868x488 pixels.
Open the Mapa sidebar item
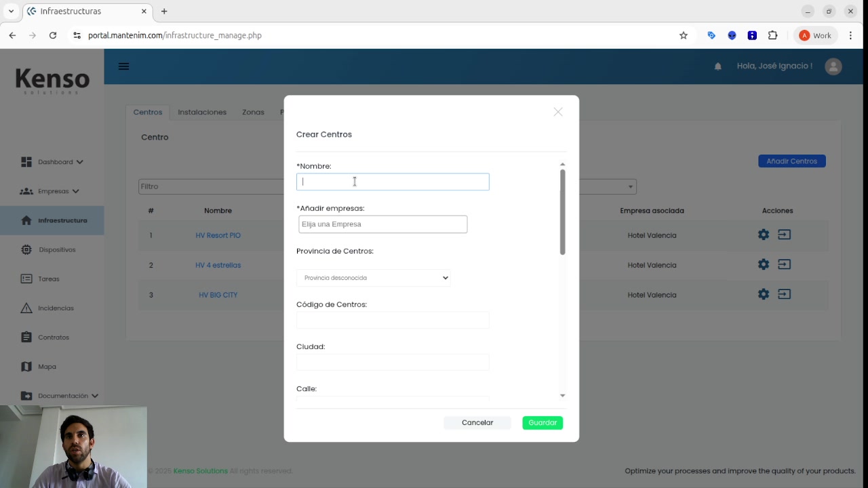click(47, 367)
